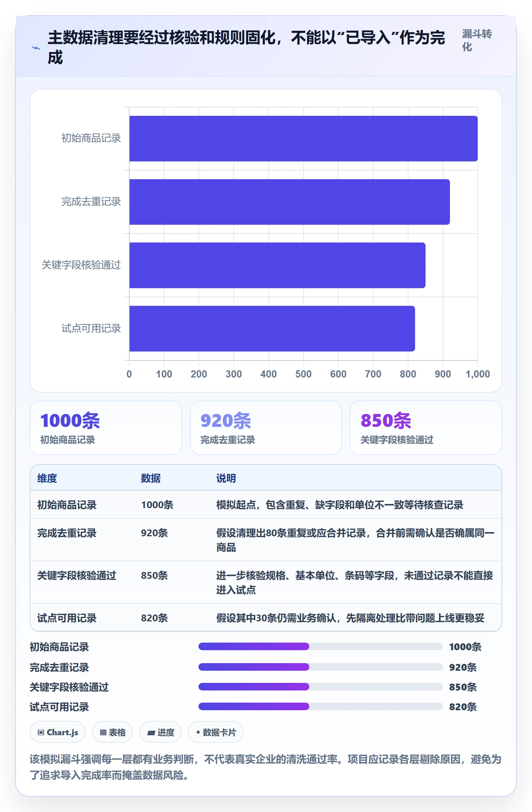Click the 表格 tag chip
The height and width of the screenshot is (812, 532).
coord(112,732)
